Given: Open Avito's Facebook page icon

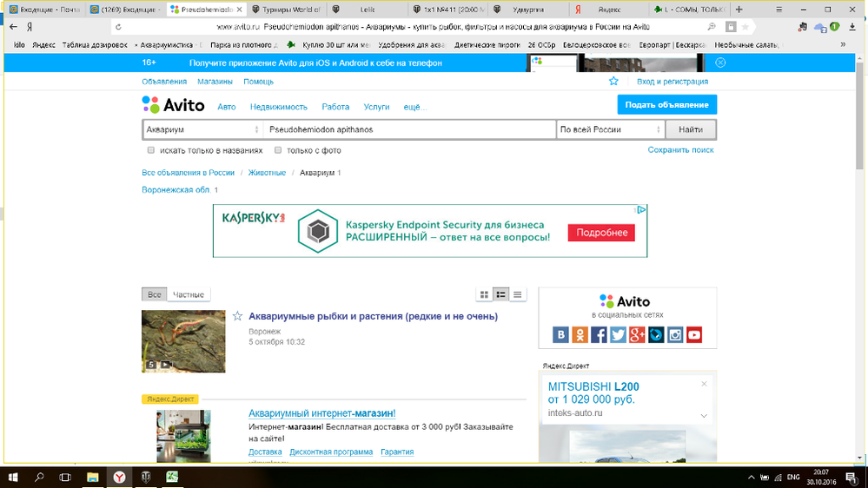Looking at the screenshot, I should coord(599,334).
